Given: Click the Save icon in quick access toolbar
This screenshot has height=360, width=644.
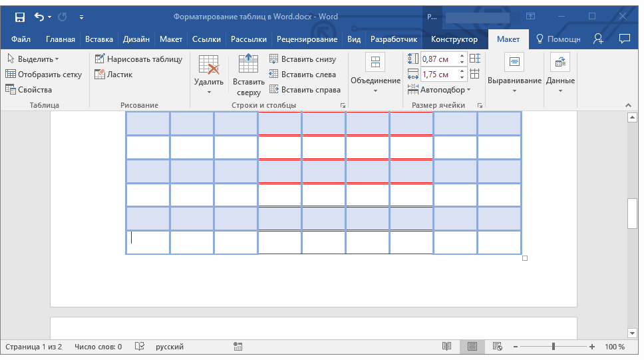Looking at the screenshot, I should [19, 16].
